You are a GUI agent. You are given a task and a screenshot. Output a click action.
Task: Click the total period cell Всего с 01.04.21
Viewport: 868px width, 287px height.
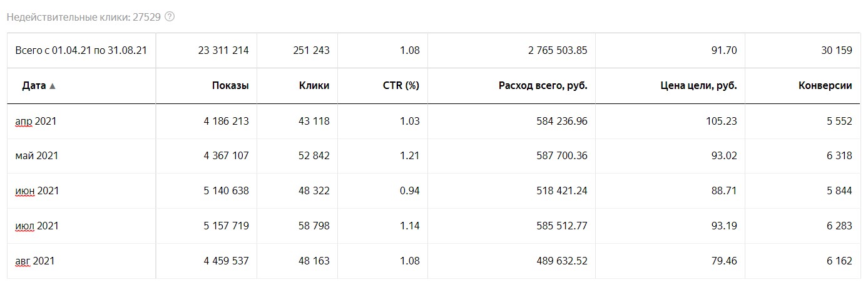[x=81, y=51]
